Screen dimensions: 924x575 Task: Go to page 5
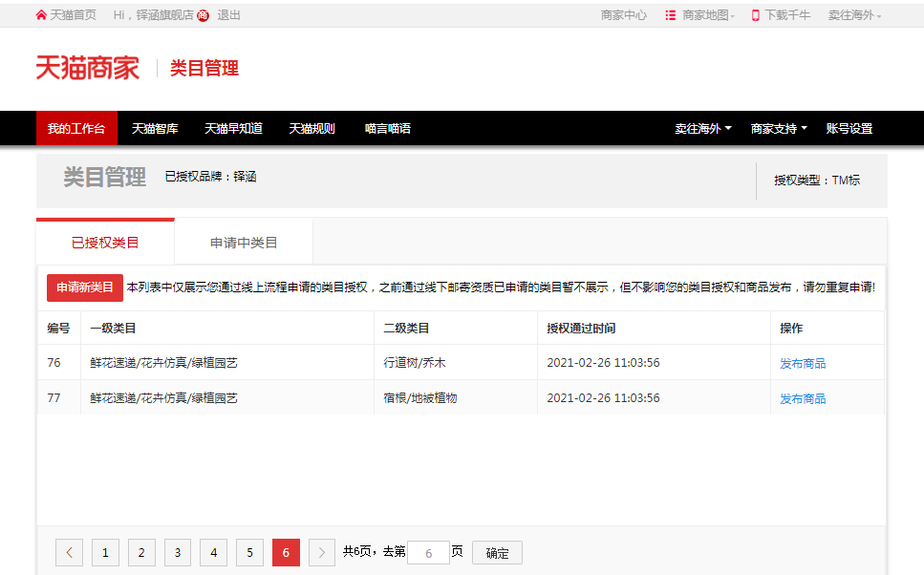tap(249, 553)
